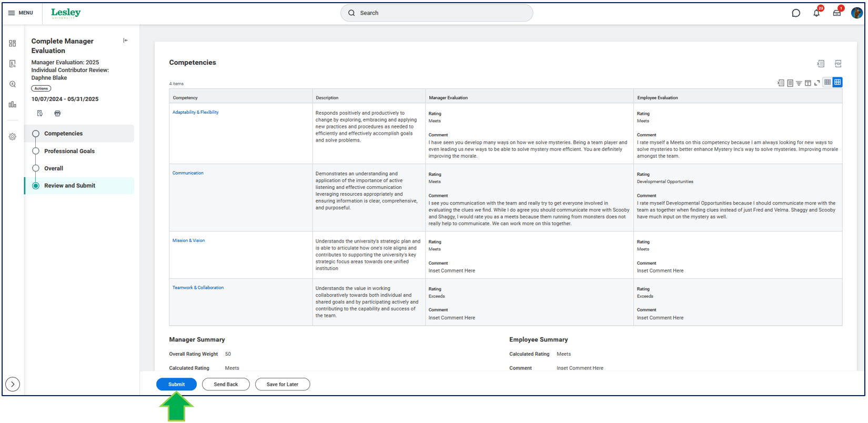Open the Actions pill dropdown

click(x=41, y=88)
